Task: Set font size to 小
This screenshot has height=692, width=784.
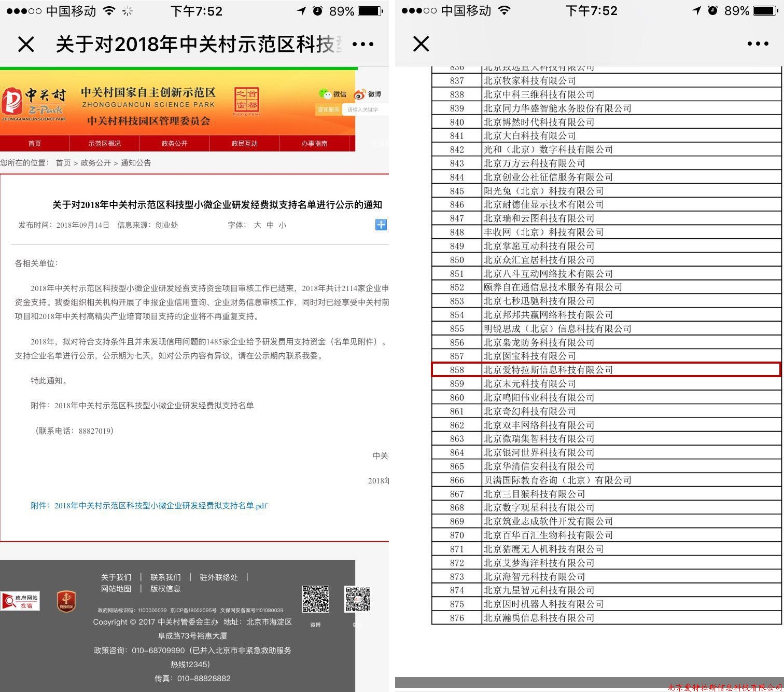Action: pos(283,225)
